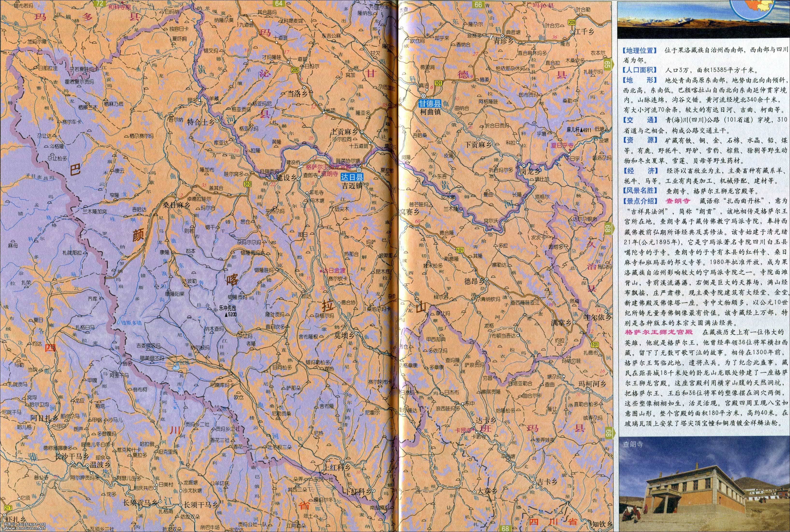Click the 达日县 county seat circle symbol

point(359,170)
